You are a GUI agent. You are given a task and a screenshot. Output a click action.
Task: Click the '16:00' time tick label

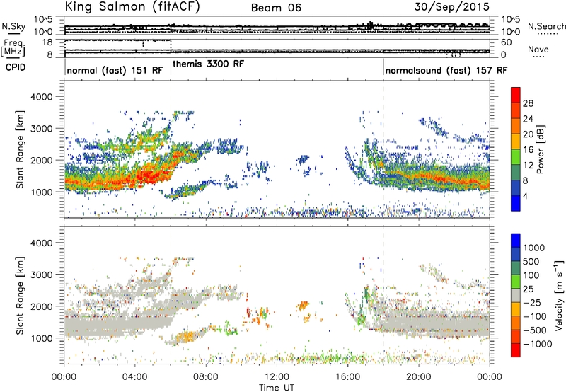coord(347,377)
